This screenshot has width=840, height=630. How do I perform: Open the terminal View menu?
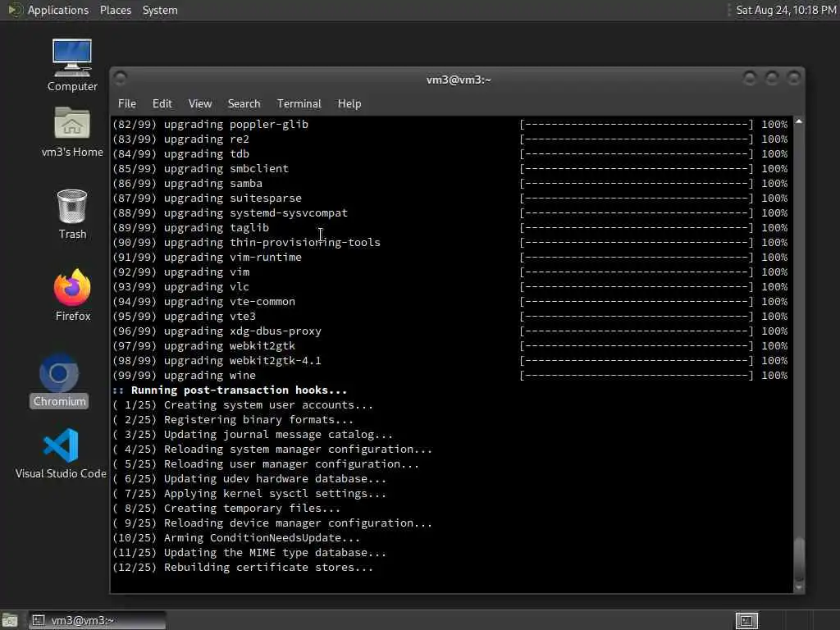pos(200,103)
